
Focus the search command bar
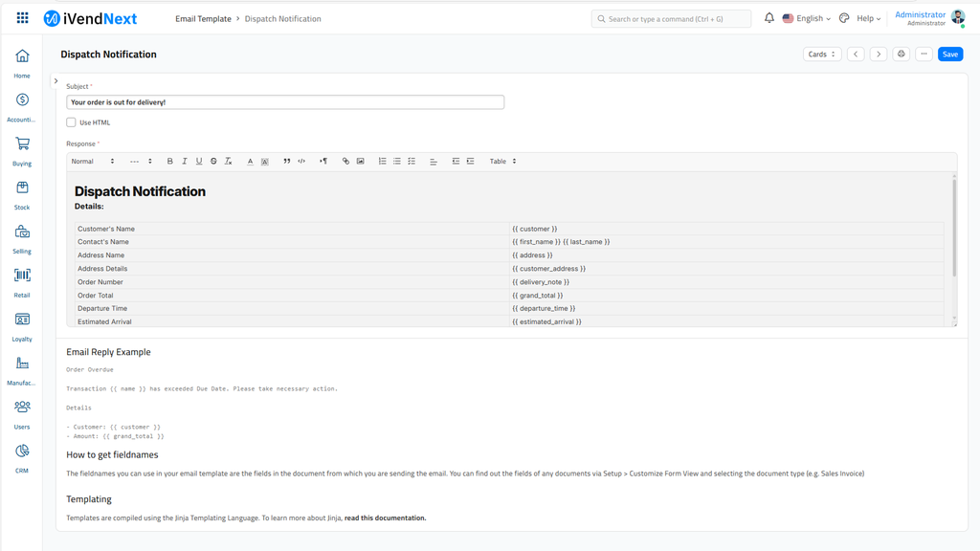pyautogui.click(x=671, y=19)
